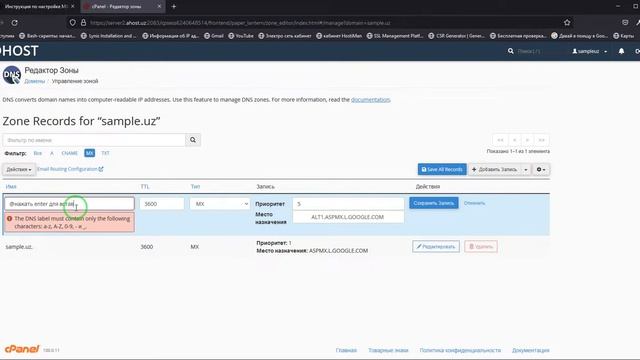This screenshot has width=640, height=360.
Task: Click the record name input field
Action: coord(69,204)
